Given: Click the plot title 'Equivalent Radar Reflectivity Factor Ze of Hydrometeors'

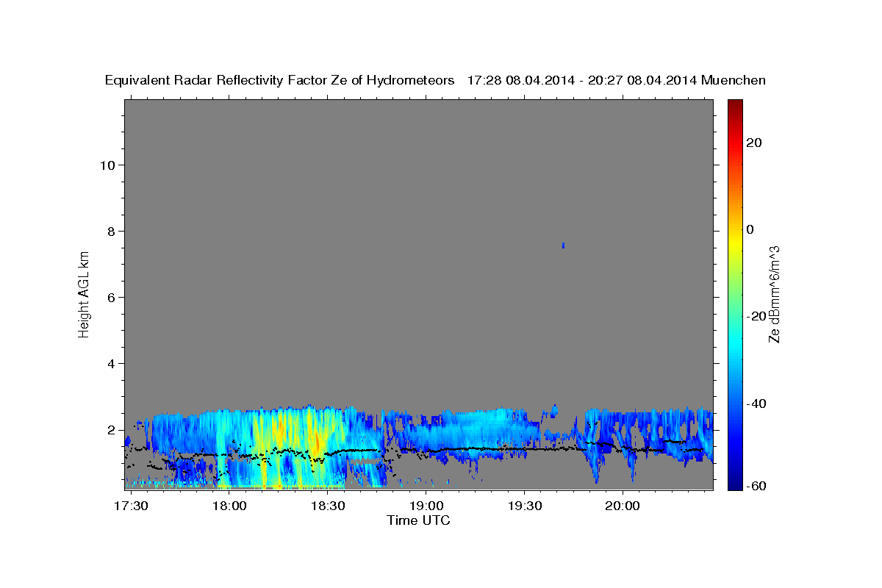Looking at the screenshot, I should (x=279, y=80).
